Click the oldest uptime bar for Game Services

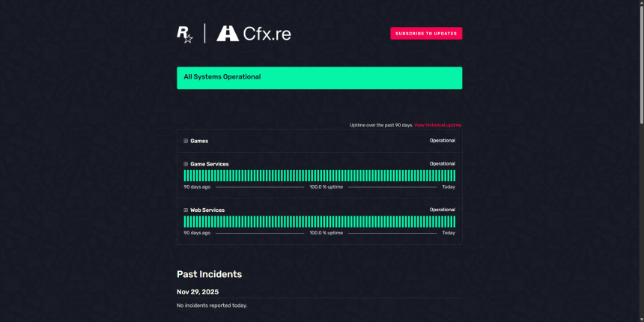coord(185,175)
